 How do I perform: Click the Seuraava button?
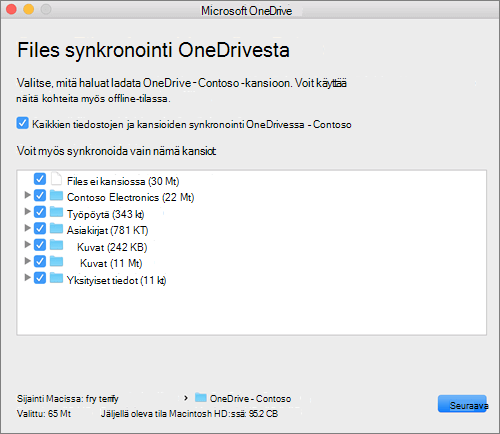[462, 404]
